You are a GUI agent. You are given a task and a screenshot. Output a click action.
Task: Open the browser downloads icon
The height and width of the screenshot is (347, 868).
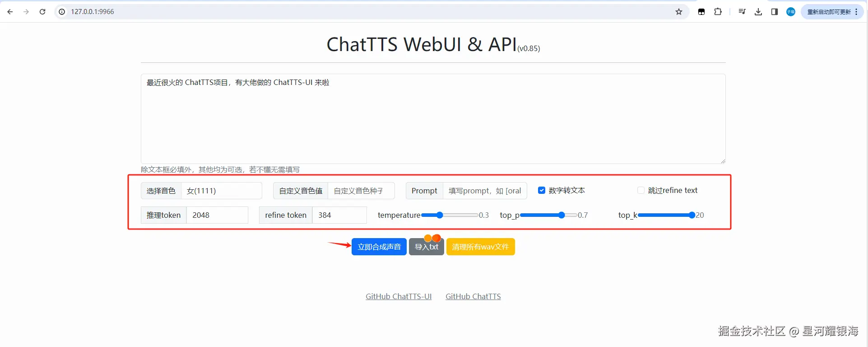pos(758,12)
